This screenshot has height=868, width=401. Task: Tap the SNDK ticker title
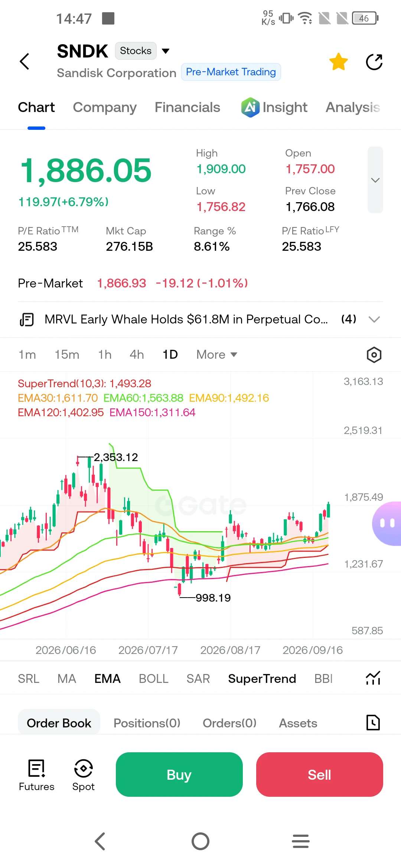point(82,51)
